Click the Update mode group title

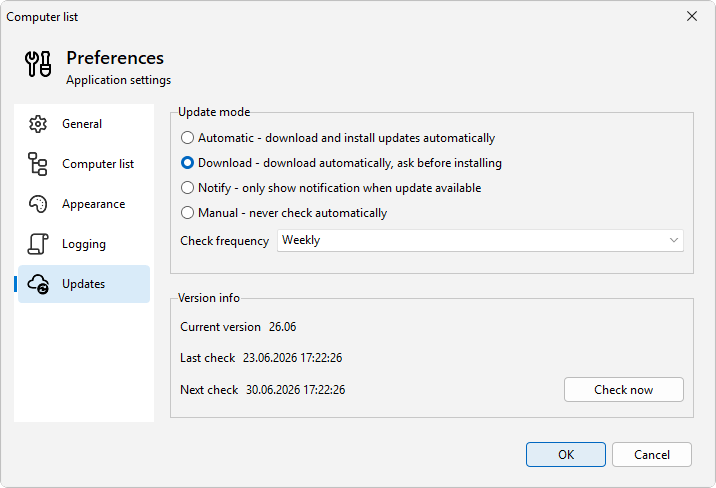click(x=214, y=112)
